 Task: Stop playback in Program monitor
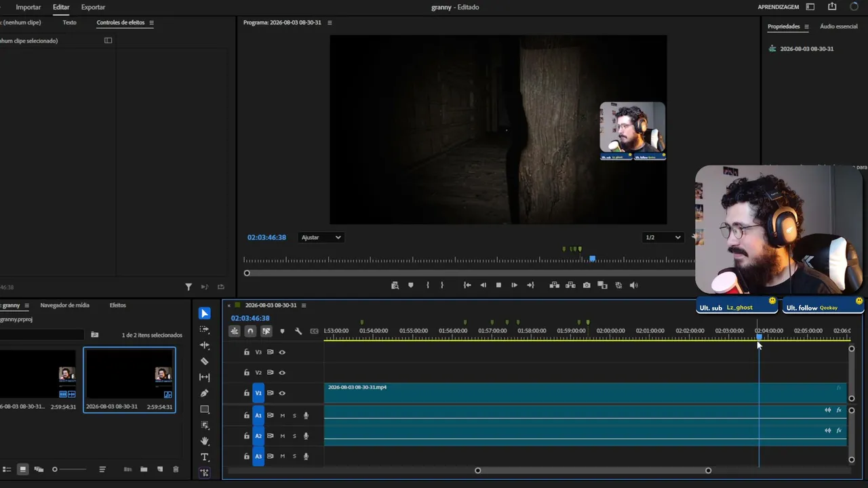click(498, 285)
